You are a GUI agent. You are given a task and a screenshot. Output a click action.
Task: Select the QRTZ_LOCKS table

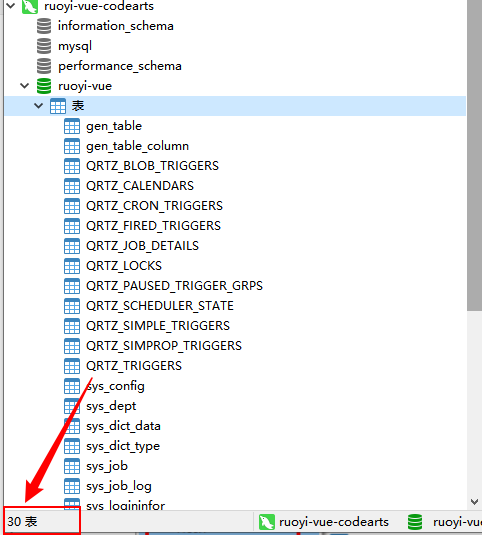tap(124, 266)
